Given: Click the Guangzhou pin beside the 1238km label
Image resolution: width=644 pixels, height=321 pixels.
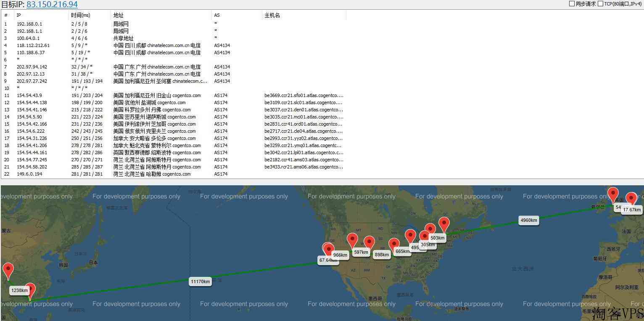Looking at the screenshot, I should 29,290.
